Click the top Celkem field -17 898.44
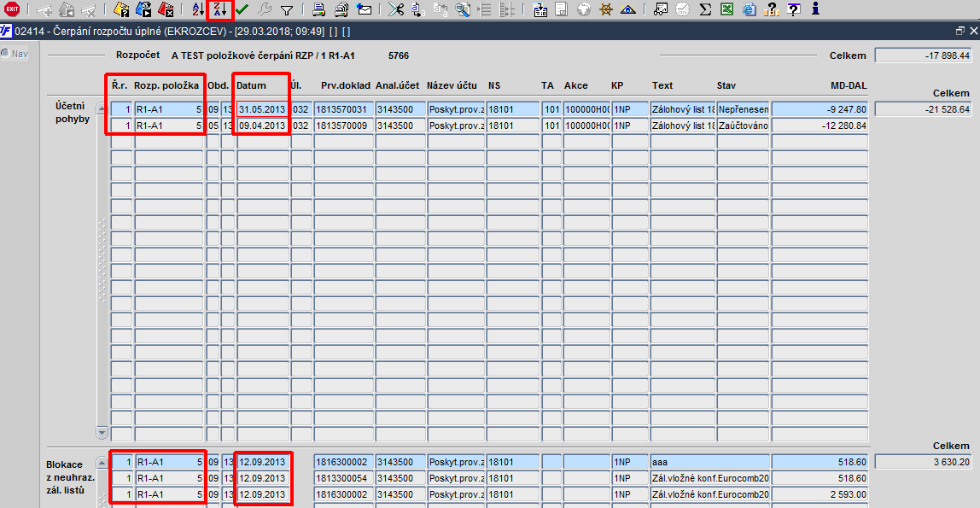This screenshot has width=980, height=508. pos(923,55)
